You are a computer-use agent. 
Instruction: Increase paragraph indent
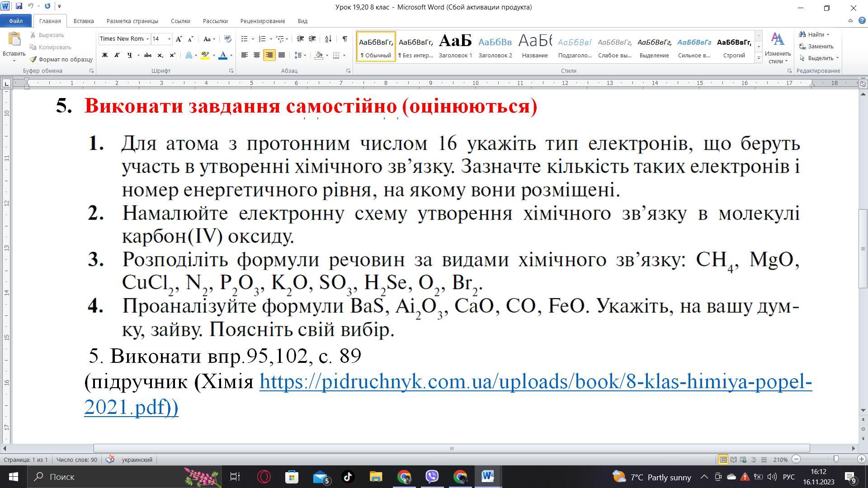[x=312, y=39]
